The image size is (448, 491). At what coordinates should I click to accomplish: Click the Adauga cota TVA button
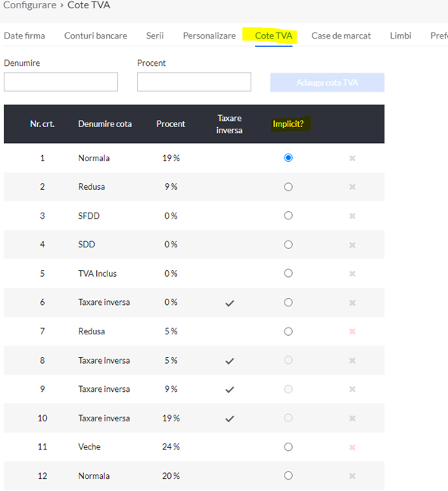[x=327, y=82]
